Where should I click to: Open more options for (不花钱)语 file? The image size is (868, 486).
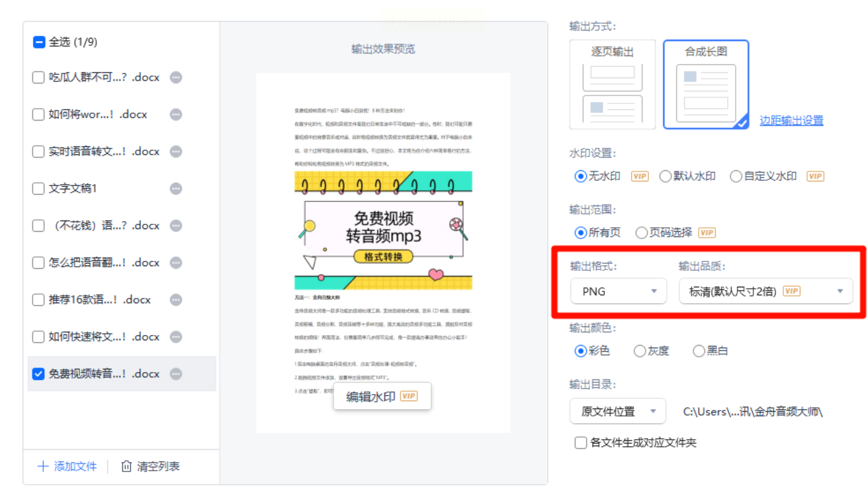[176, 226]
